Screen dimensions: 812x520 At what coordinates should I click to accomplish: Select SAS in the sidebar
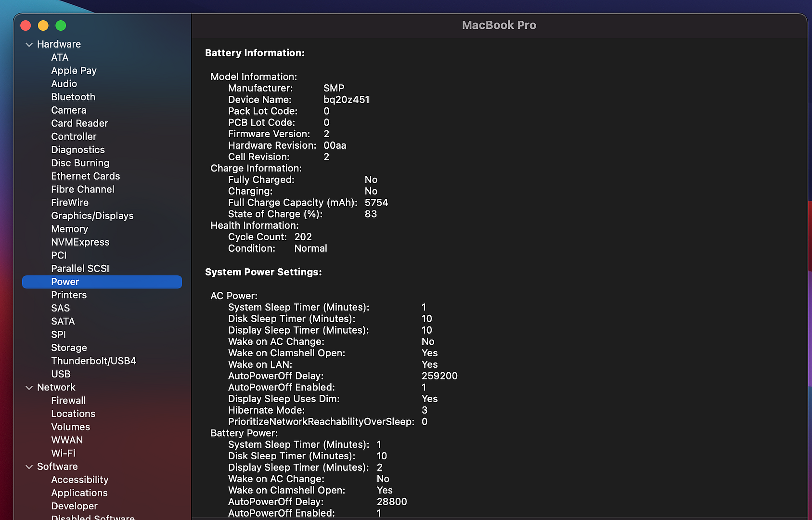(x=60, y=308)
